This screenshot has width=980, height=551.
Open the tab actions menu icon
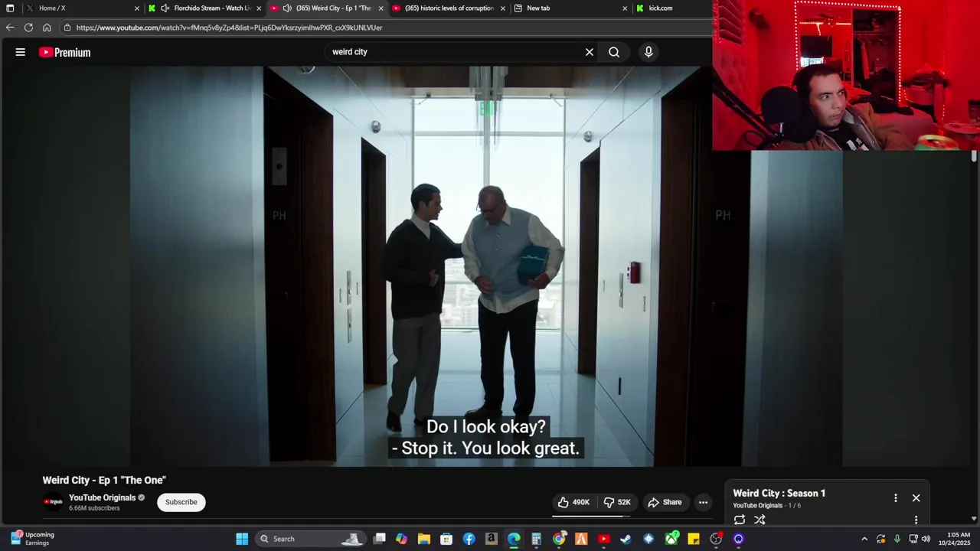10,8
